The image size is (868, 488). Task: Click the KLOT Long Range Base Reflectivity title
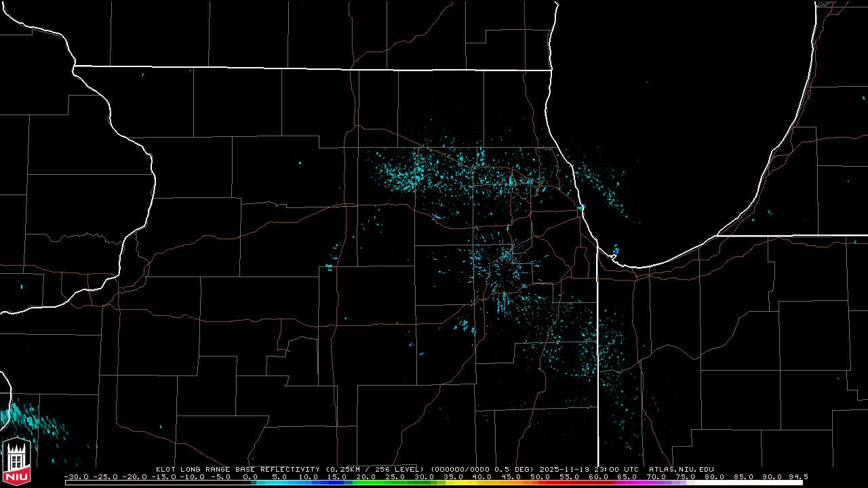coord(237,469)
